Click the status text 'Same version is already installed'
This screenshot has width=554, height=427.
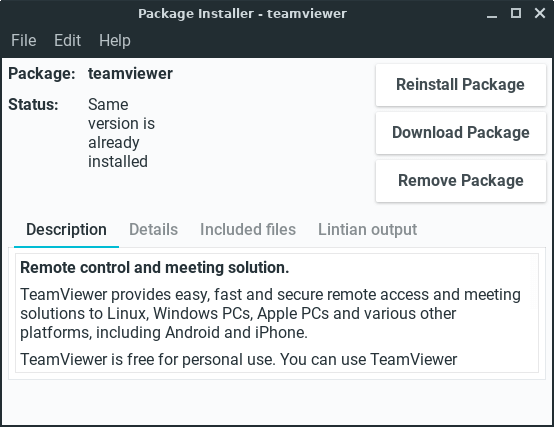121,133
